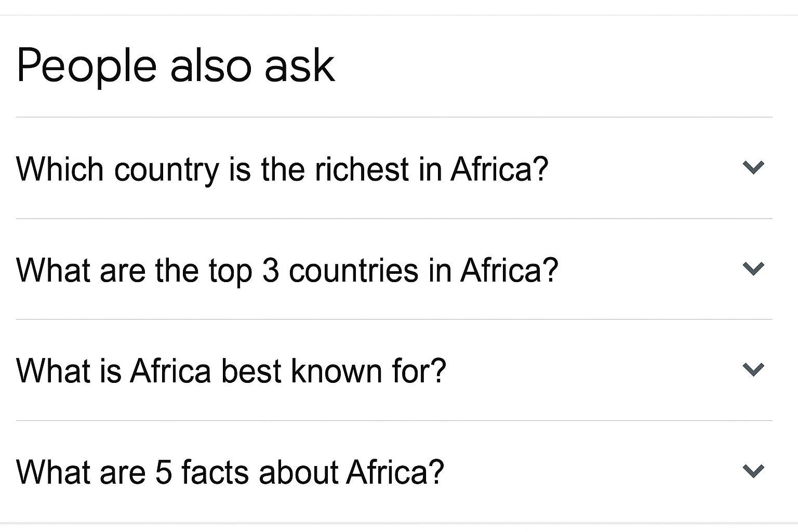Select "What are the top 3 countries in Africa?" text
Screen dimensions: 798x532
(287, 270)
